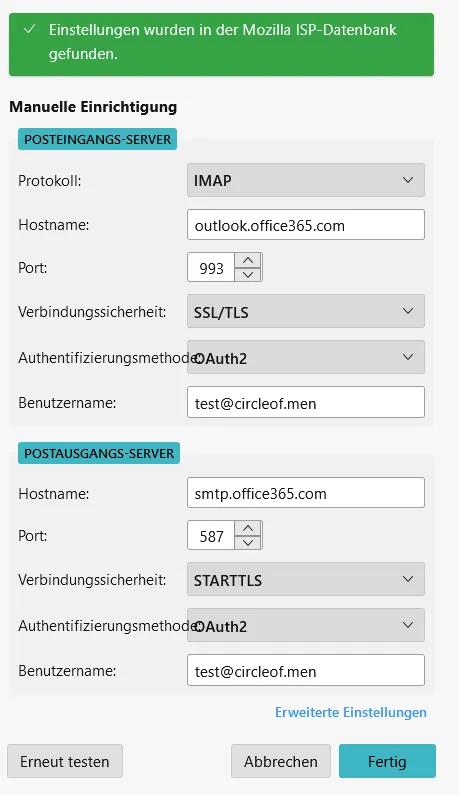This screenshot has width=459, height=795.
Task: Edit the outlook.office365.com hostname field
Action: coord(306,225)
